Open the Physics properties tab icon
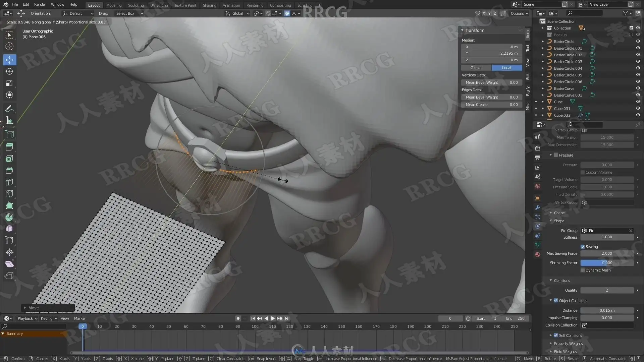 (538, 226)
